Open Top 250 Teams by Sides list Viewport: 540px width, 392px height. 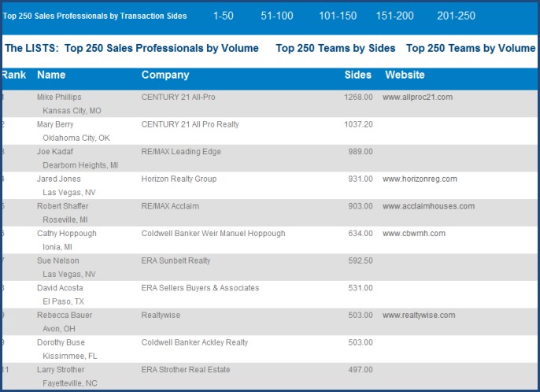click(335, 48)
